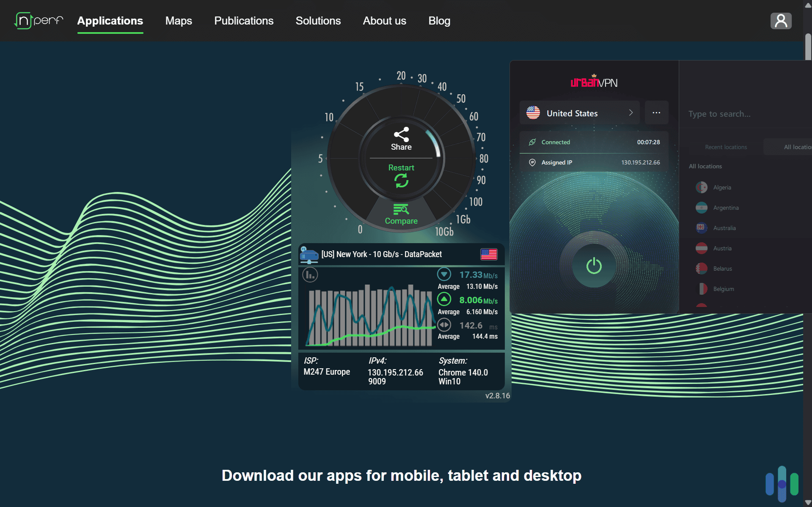The width and height of the screenshot is (812, 507).
Task: Select Australia from the locations list
Action: tap(724, 228)
